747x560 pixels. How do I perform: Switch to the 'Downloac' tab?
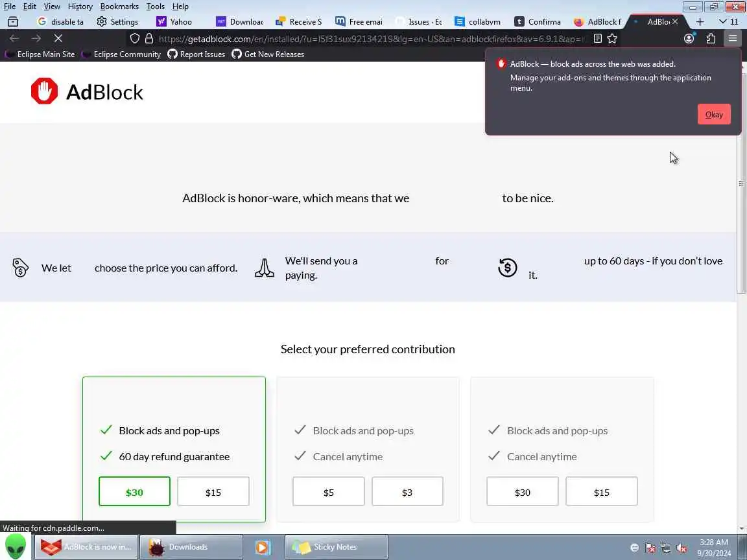pos(240,21)
